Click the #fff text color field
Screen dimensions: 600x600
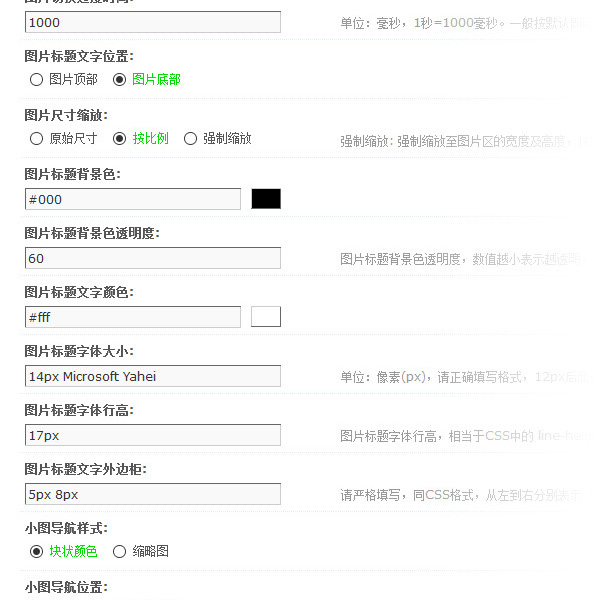(132, 317)
